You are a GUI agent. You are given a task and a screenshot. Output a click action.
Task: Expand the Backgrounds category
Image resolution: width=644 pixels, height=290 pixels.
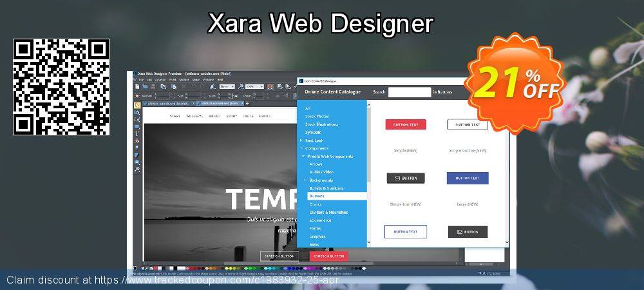click(x=305, y=180)
